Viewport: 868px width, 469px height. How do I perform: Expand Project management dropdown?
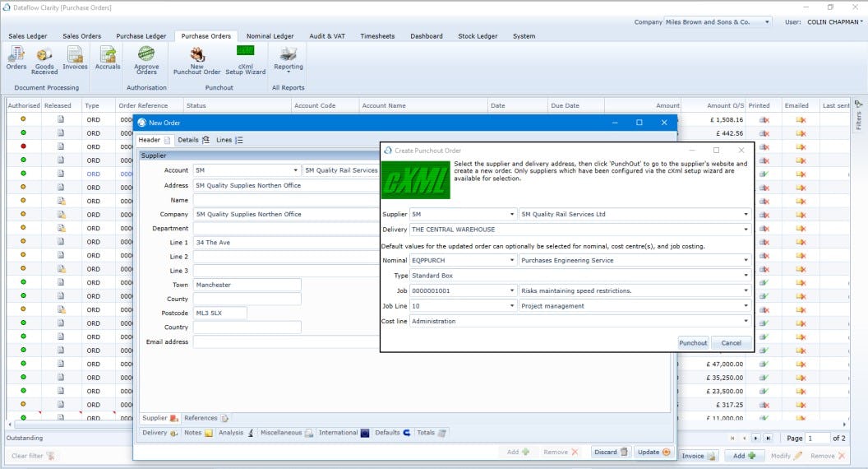click(x=746, y=305)
